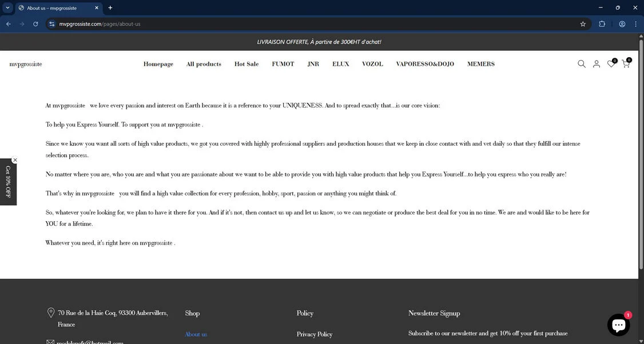Open the Get 10% OFF promo tab
Screen dimensions: 644x344
(8, 182)
